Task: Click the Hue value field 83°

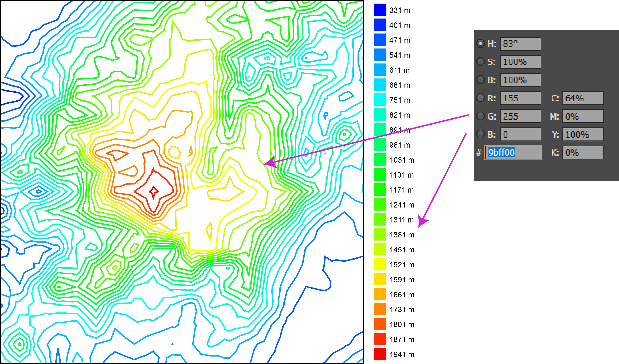Action: [x=520, y=44]
